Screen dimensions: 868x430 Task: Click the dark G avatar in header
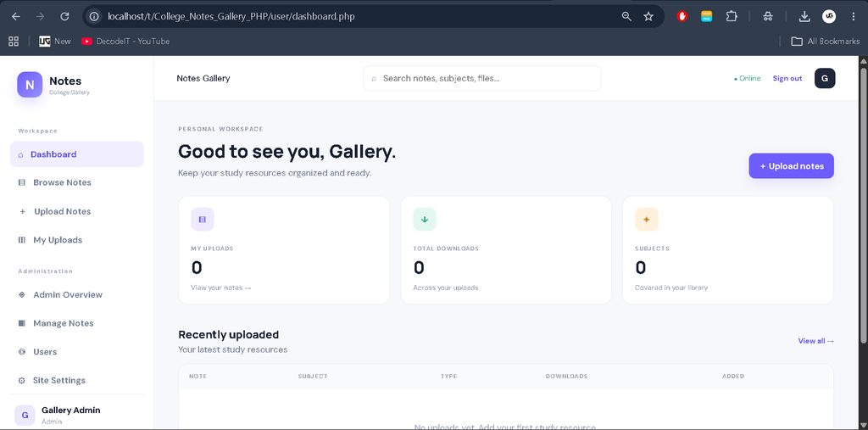[x=824, y=78]
